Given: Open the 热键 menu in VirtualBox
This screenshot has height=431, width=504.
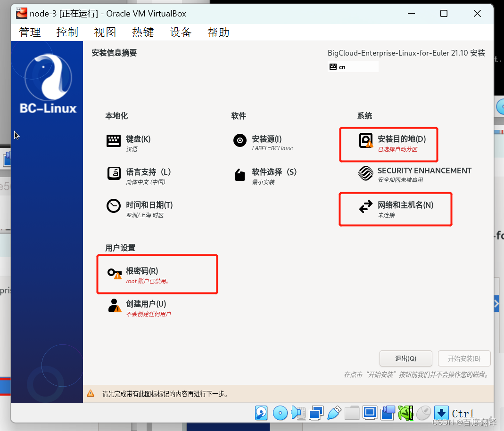Looking at the screenshot, I should (143, 32).
